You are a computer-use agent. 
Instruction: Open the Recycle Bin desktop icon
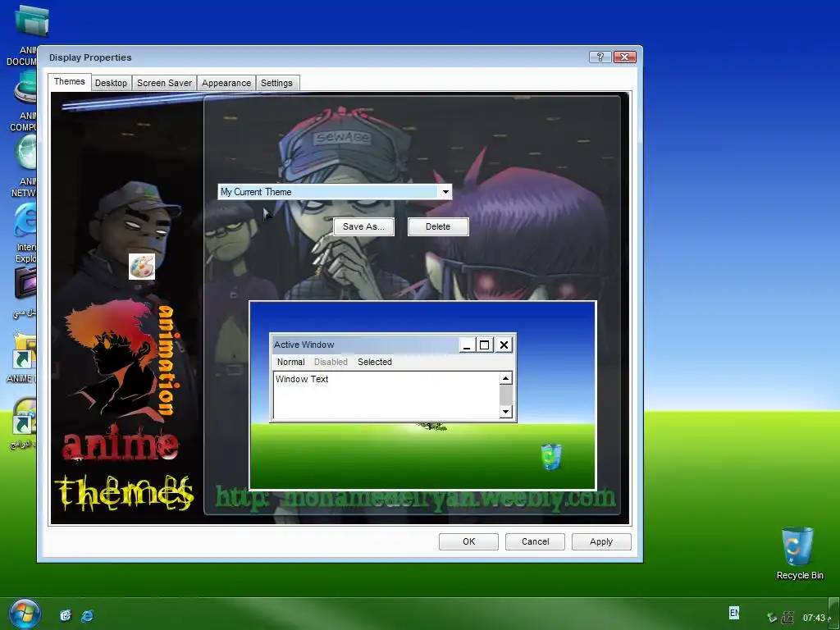click(x=799, y=546)
